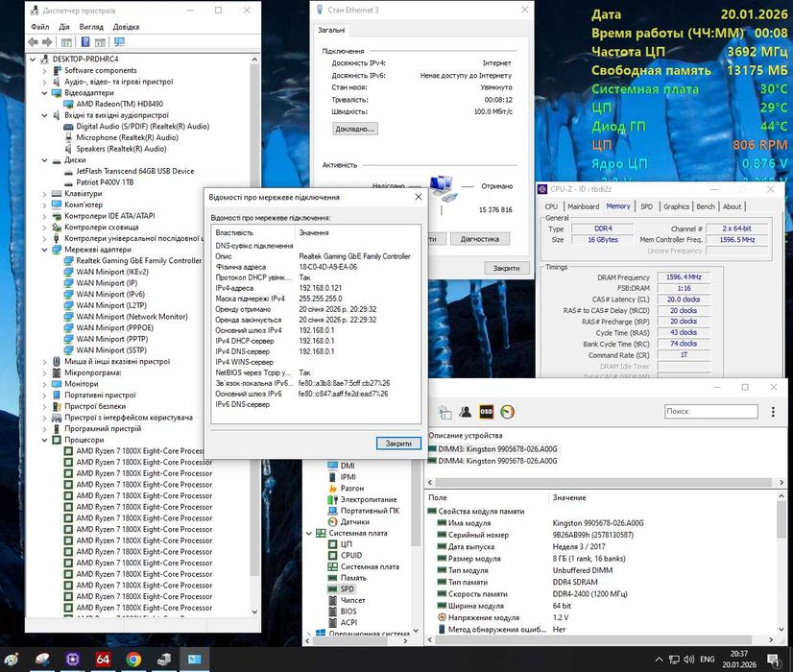Switch to the Bench tab in CPU-Z
793x672 pixels.
[706, 206]
